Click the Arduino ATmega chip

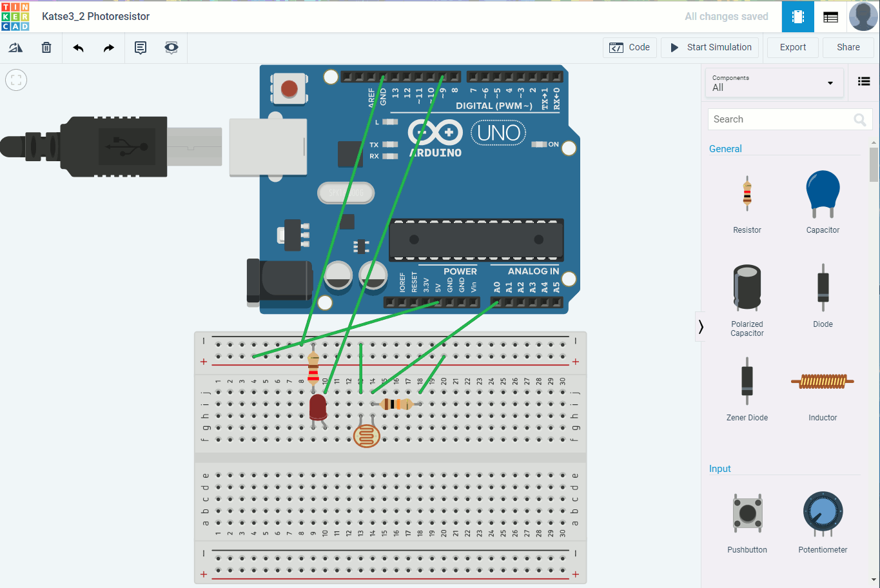coord(476,240)
